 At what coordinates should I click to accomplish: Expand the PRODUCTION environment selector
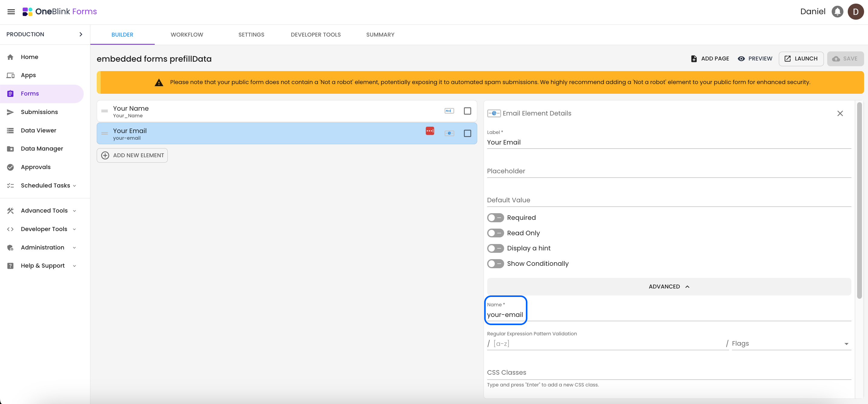pos(80,34)
